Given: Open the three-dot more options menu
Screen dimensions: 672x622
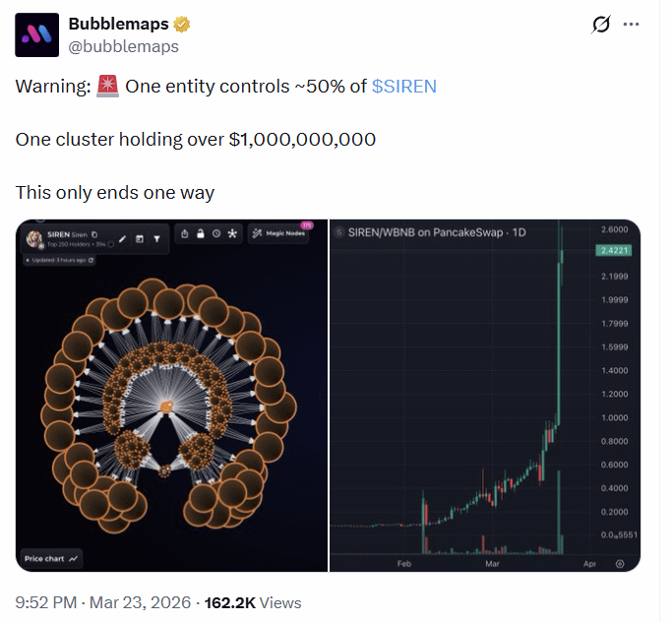Looking at the screenshot, I should [x=633, y=26].
